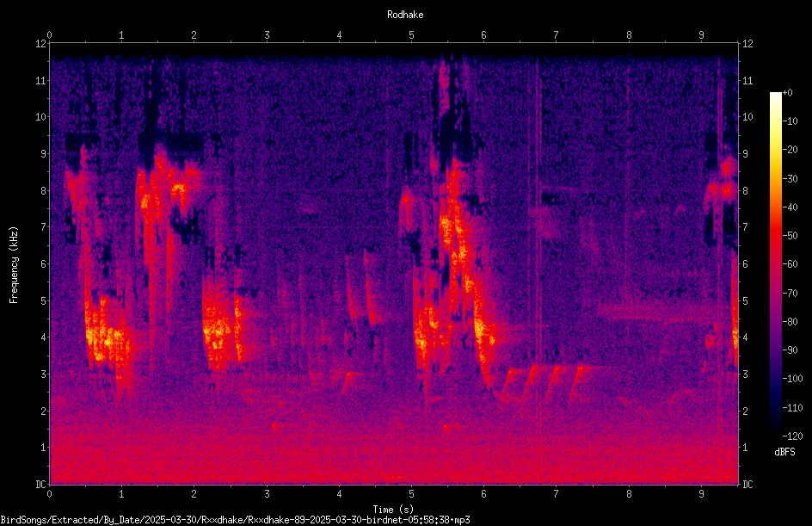This screenshot has width=812, height=526.
Task: Select the "-70" colorbar label
Action: [790, 294]
